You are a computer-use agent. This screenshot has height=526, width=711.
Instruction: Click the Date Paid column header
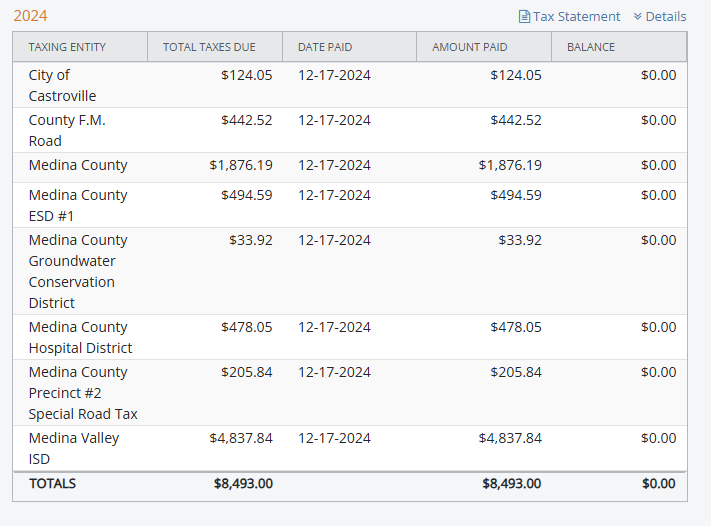point(325,47)
